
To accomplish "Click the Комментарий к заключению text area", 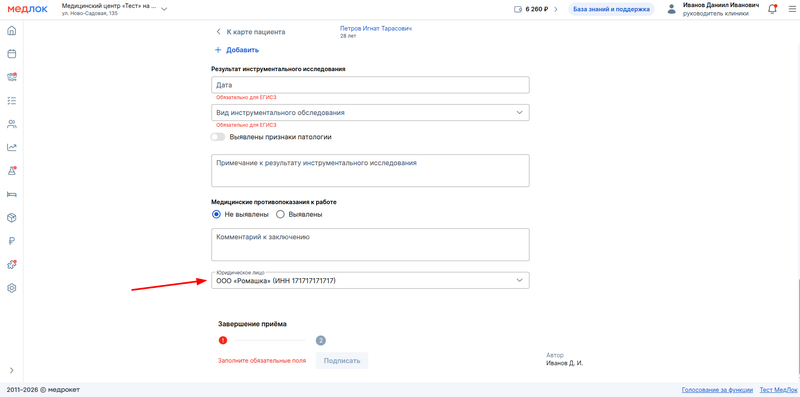I will click(x=370, y=244).
